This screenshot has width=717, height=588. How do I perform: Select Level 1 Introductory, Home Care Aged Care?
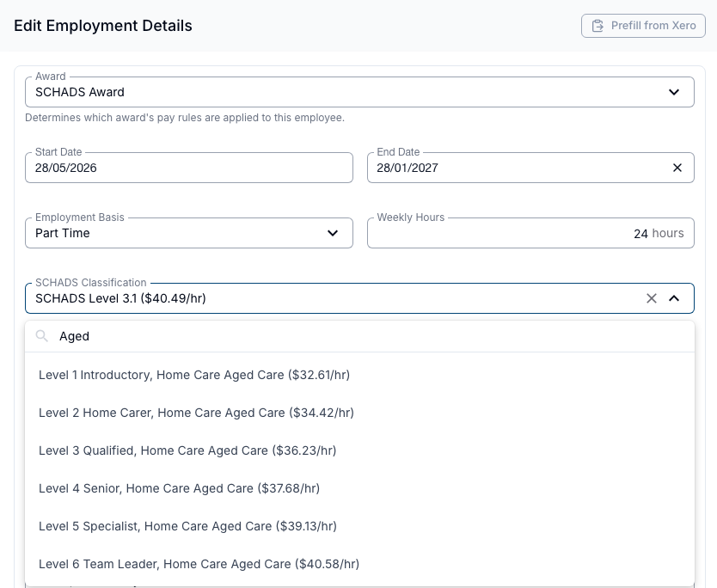pyautogui.click(x=359, y=375)
